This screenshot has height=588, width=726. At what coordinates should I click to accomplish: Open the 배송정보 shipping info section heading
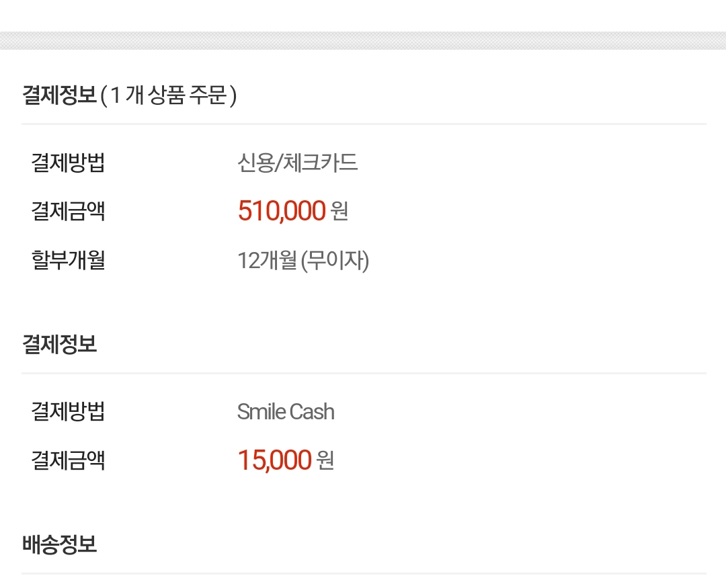59,544
